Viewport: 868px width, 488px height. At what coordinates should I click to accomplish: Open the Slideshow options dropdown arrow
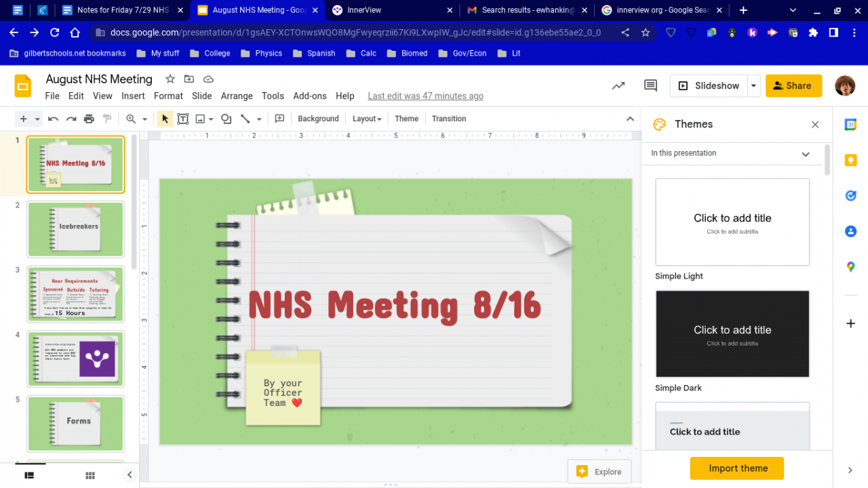pyautogui.click(x=753, y=86)
